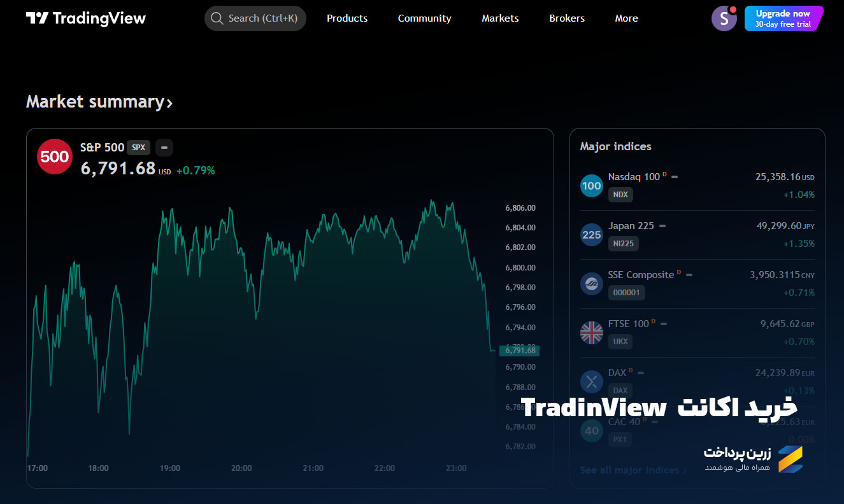Select the Nasdaq 100 index icon
This screenshot has height=504, width=844.
(x=591, y=185)
